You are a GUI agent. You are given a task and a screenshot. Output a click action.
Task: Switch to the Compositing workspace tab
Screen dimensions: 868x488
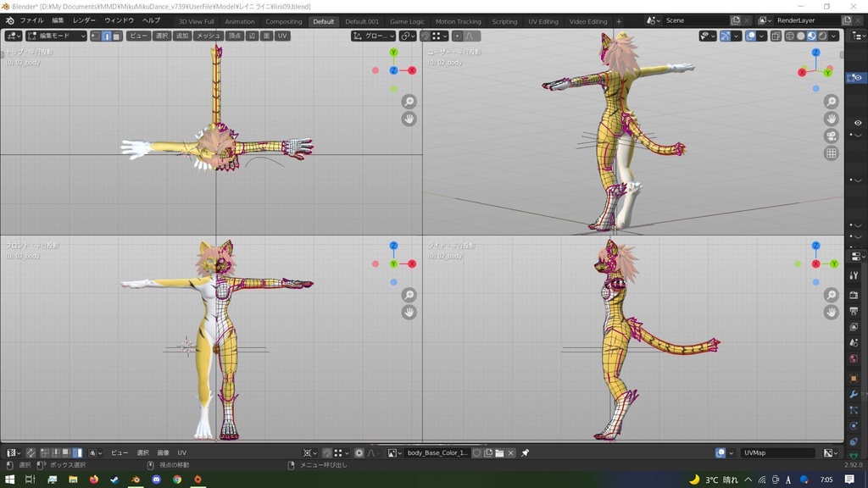[283, 21]
